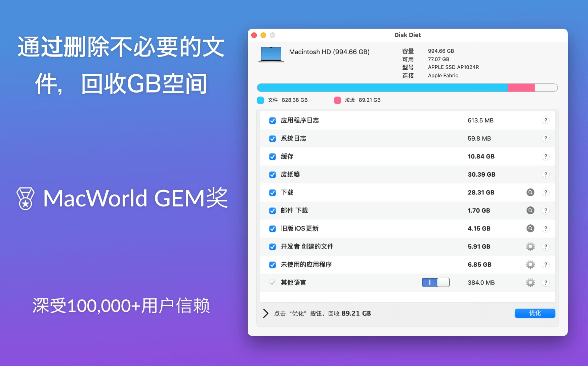Open help for 应用程序日志
The height and width of the screenshot is (366, 588).
point(546,120)
